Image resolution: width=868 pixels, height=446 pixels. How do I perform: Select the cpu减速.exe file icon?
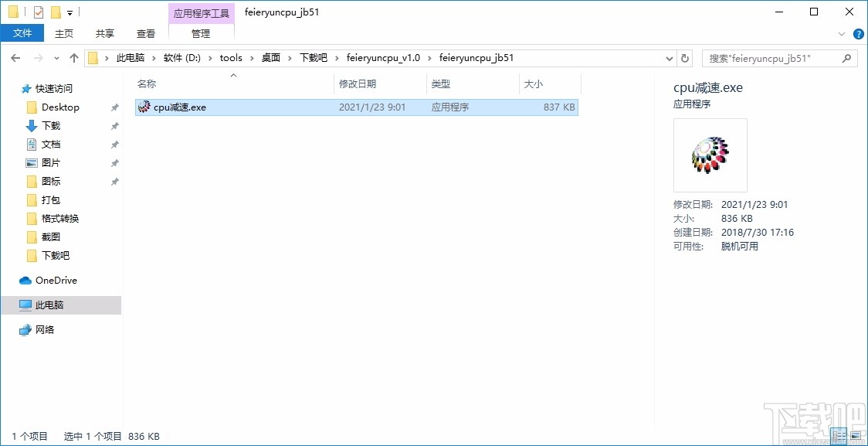tap(143, 107)
